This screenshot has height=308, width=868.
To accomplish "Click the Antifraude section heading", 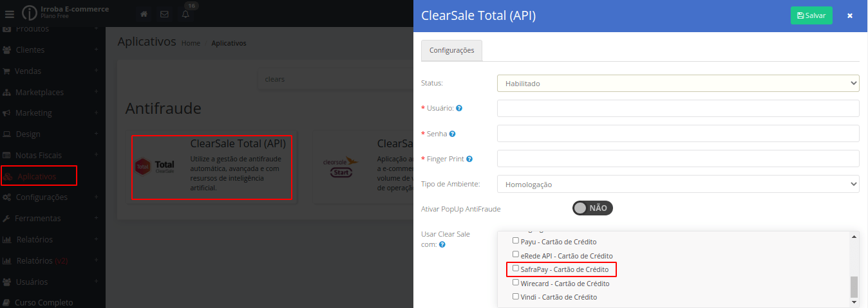I will point(164,108).
